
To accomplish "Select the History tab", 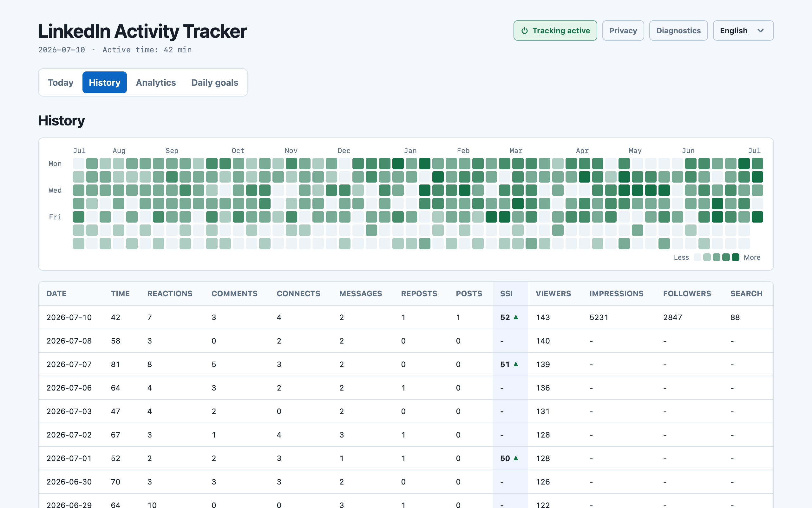I will coord(104,82).
